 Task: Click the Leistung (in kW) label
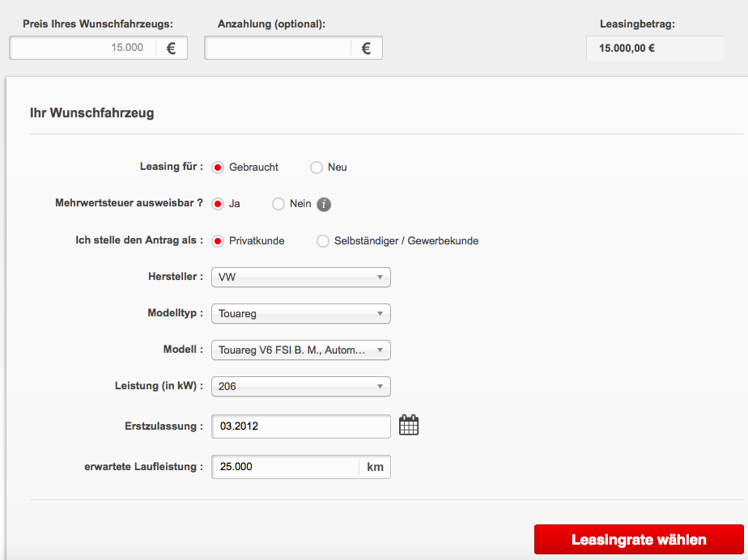tap(159, 385)
